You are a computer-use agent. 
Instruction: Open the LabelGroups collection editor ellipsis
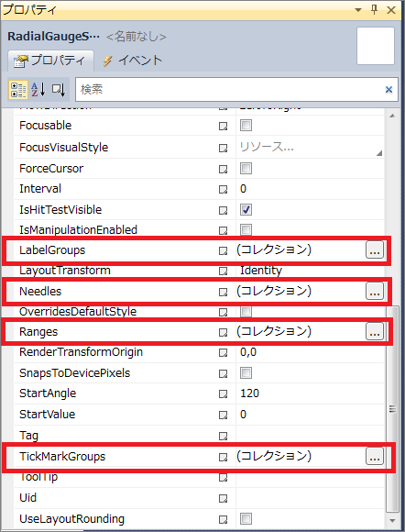pyautogui.click(x=375, y=250)
